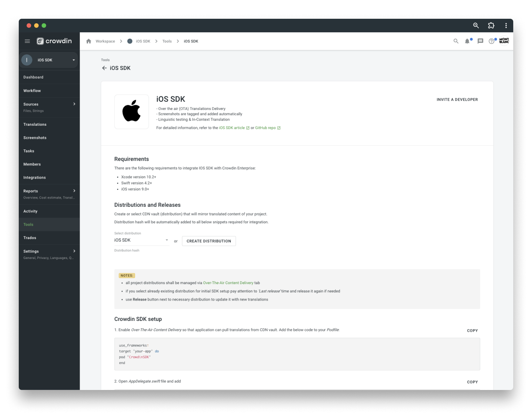This screenshot has width=532, height=420.
Task: Open the iOS SDK project switcher dropdown
Action: click(49, 60)
